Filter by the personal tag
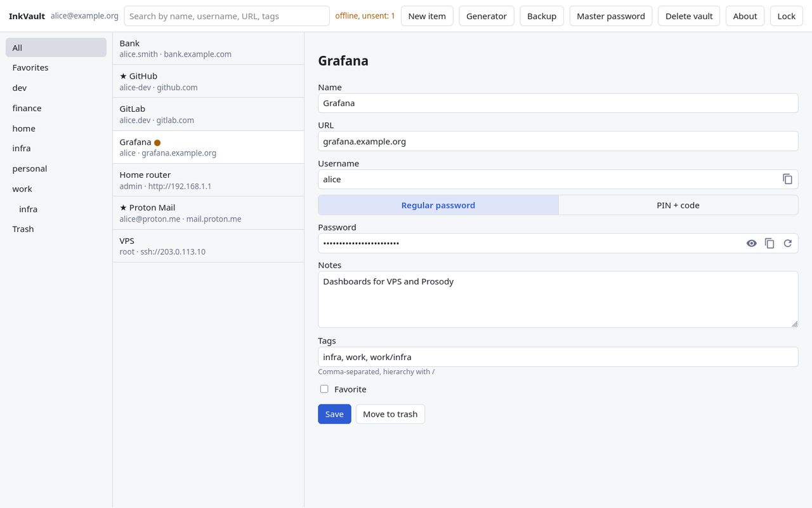Screen dimensions: 812x508 tap(56, 168)
